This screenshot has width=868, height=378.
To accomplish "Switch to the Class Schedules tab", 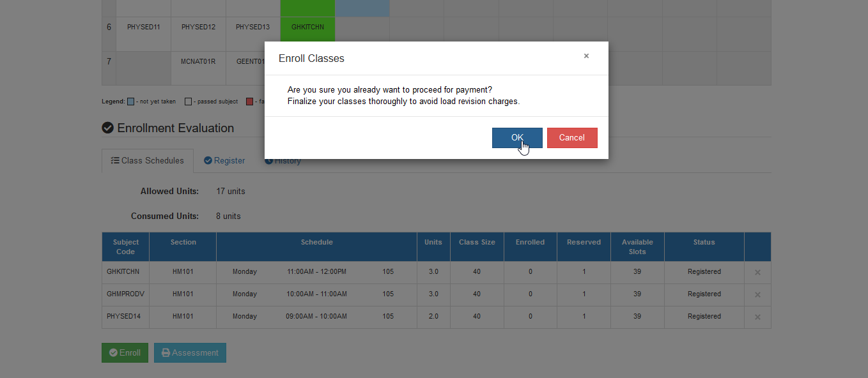I will (x=147, y=160).
